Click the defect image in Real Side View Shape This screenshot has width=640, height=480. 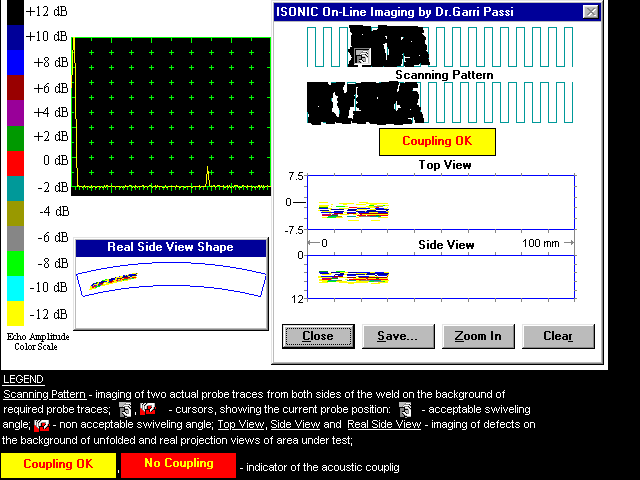point(113,281)
